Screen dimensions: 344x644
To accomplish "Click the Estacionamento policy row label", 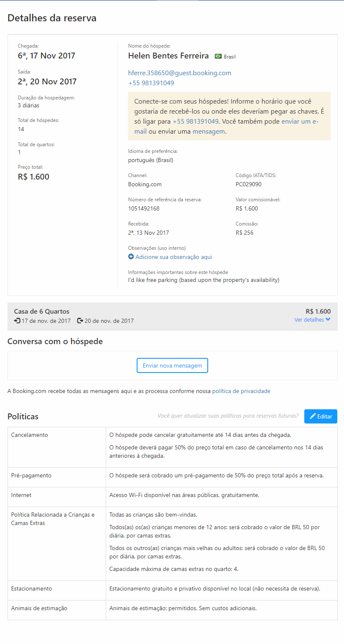I will coord(32,588).
